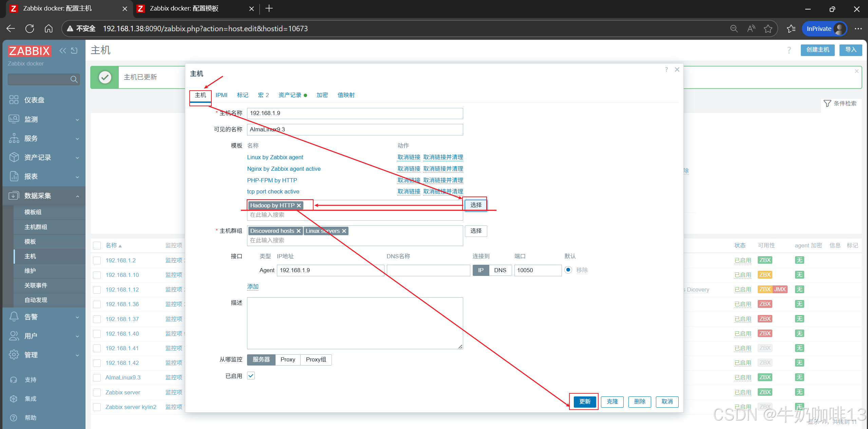
Task: Switch to the IPMI tab
Action: click(x=221, y=95)
